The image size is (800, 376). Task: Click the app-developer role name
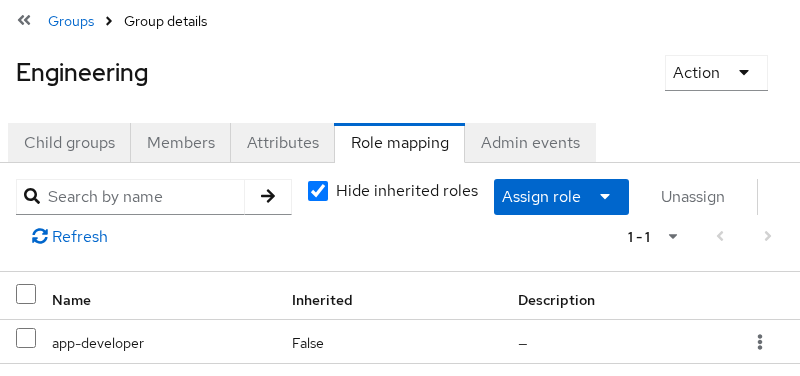pyautogui.click(x=98, y=343)
